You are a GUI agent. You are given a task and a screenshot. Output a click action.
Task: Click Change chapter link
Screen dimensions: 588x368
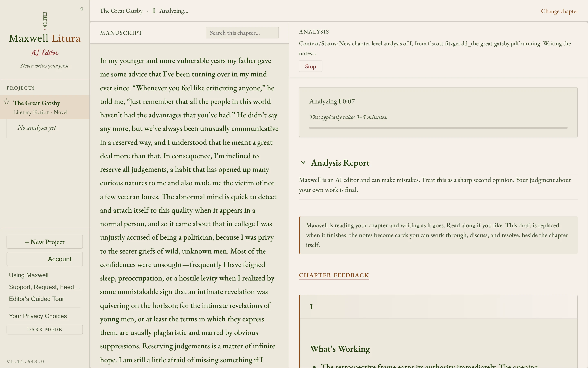point(559,11)
